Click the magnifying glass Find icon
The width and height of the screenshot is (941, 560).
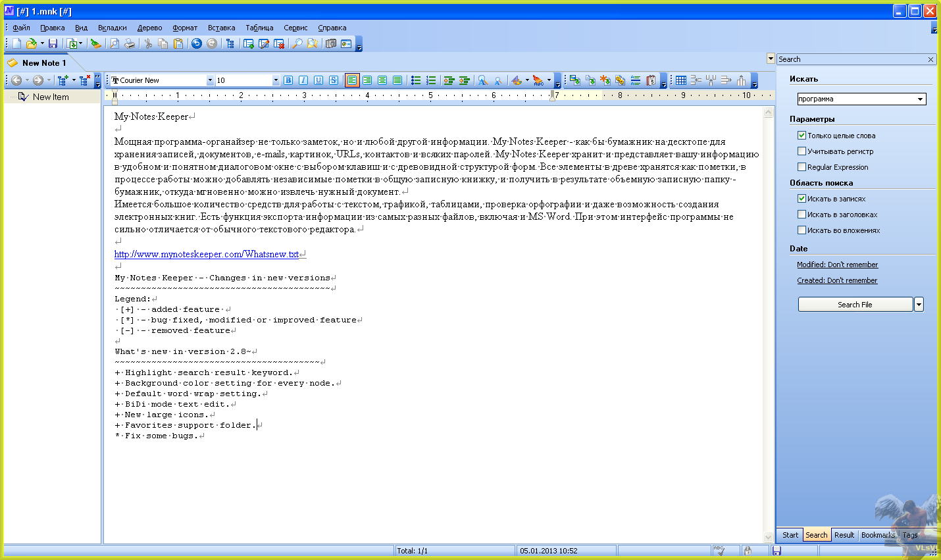pos(297,43)
